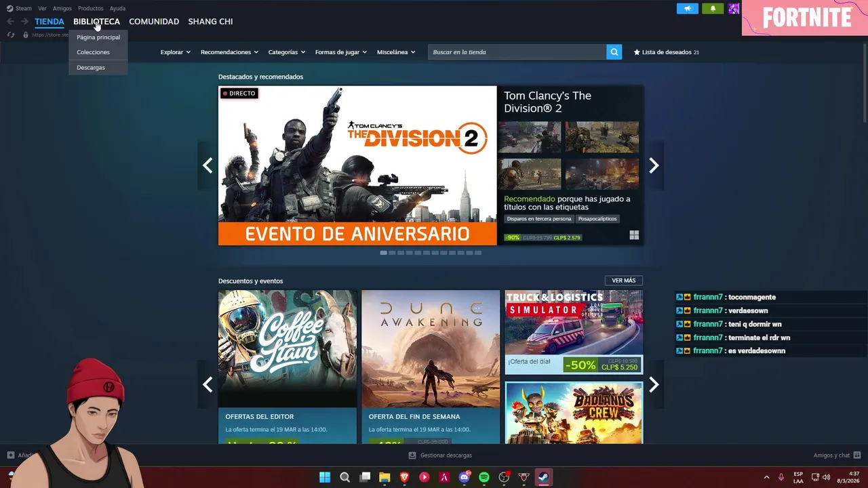The height and width of the screenshot is (488, 868).
Task: Open Tom Clancy's The Division 2 title
Action: click(x=547, y=102)
